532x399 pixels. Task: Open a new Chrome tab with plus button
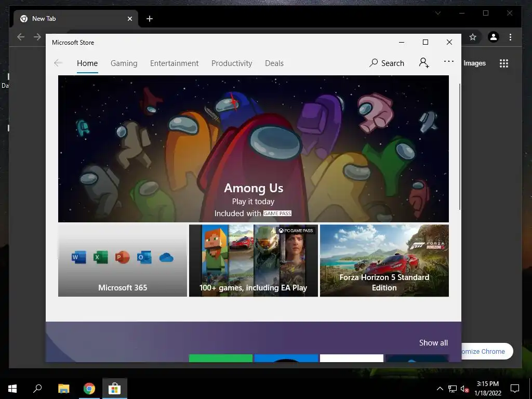[x=149, y=19]
